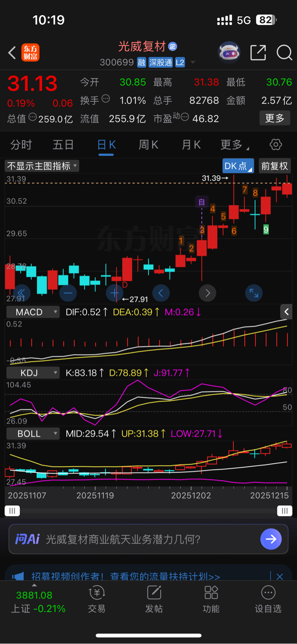This screenshot has height=644, width=297.
Task: Tap the 问AI question input field
Action: (148, 539)
